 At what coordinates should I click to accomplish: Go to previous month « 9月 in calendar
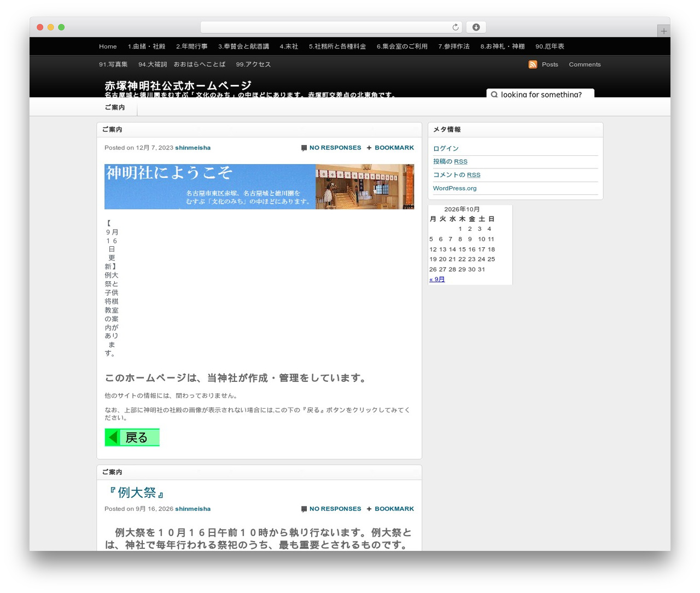click(x=437, y=280)
